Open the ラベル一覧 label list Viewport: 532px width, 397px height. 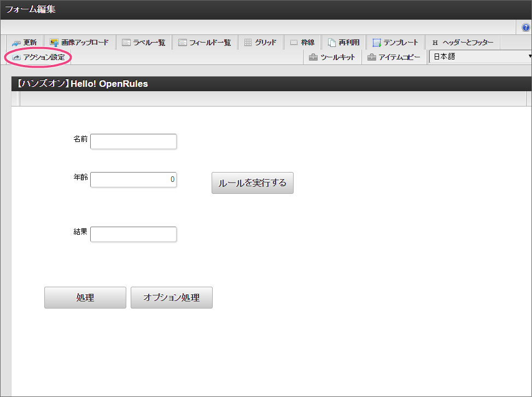coord(144,43)
